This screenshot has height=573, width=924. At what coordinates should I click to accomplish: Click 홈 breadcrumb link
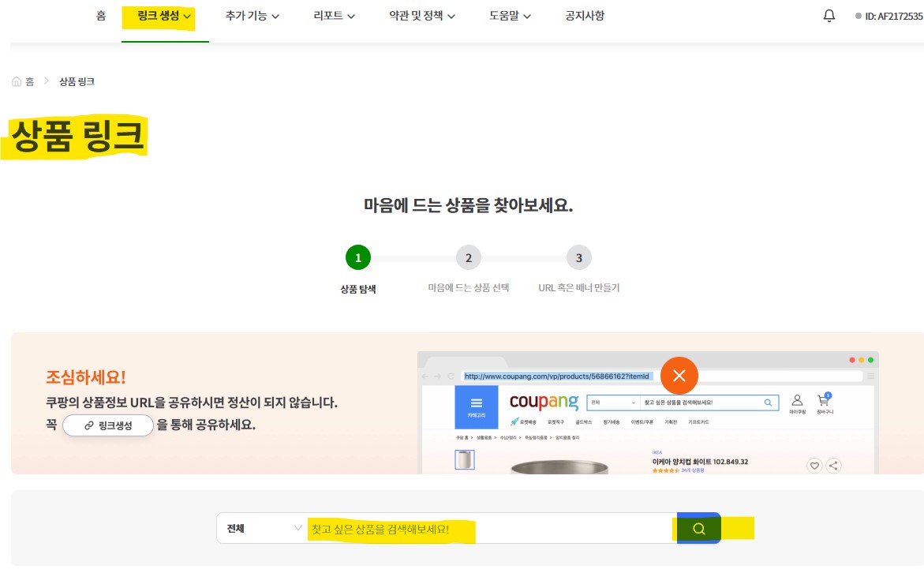[29, 81]
